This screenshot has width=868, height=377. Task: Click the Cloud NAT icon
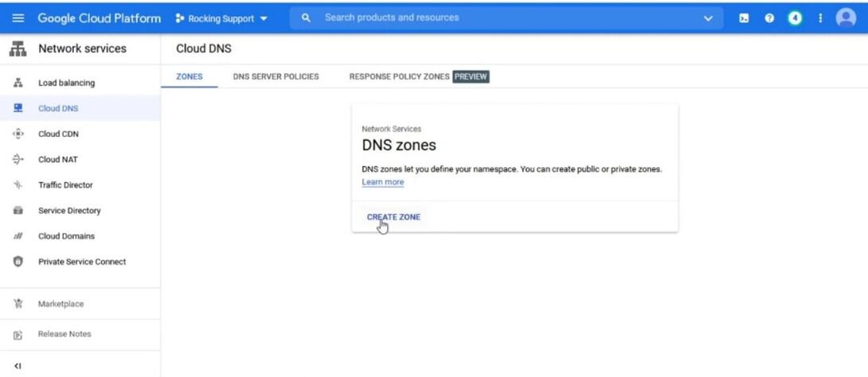coord(18,159)
